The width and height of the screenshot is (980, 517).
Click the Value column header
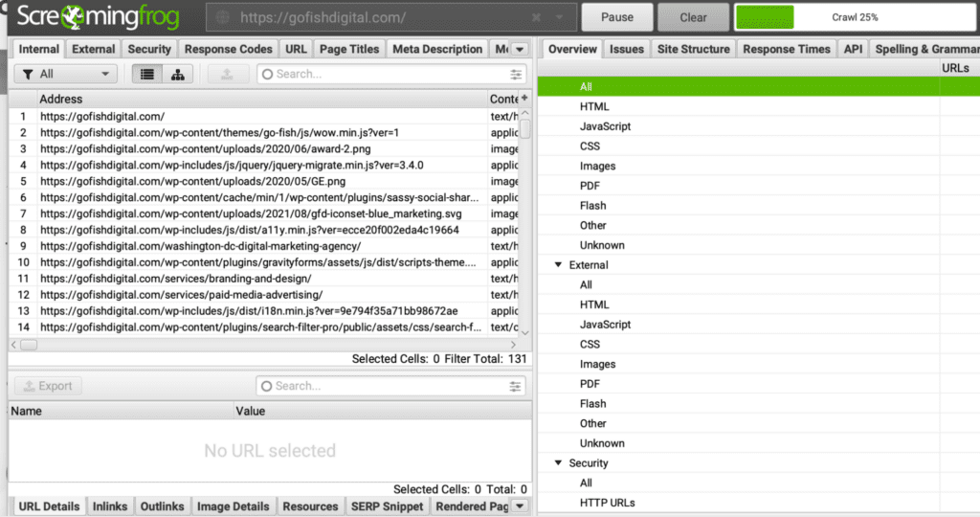(383, 412)
